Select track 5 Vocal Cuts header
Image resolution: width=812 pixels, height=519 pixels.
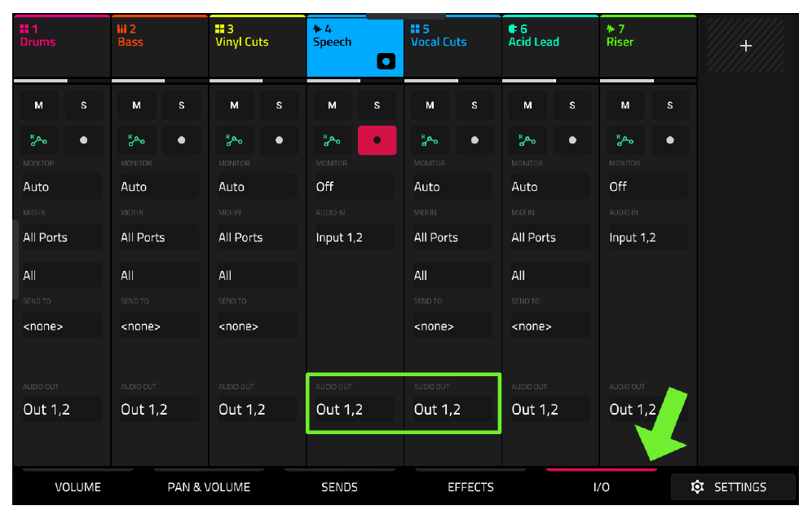point(452,46)
